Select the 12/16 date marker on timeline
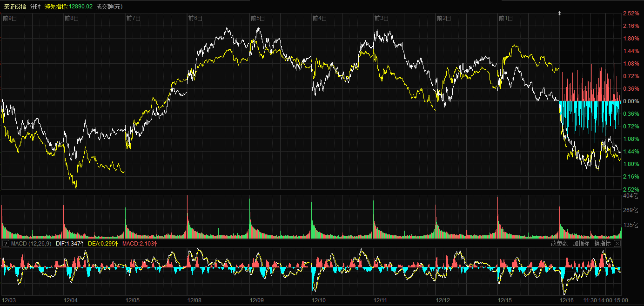 [x=567, y=300]
